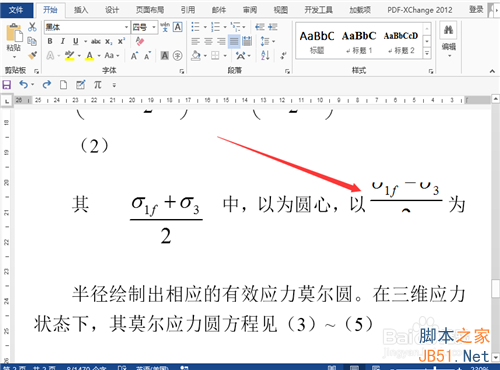Click the Enclose Characters circled icon

pyautogui.click(x=177, y=56)
